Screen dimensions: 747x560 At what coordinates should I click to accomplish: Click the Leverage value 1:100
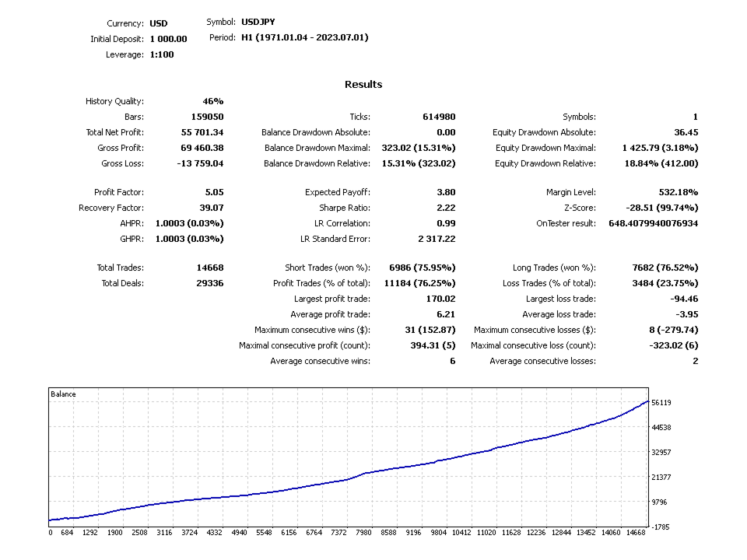pyautogui.click(x=162, y=54)
